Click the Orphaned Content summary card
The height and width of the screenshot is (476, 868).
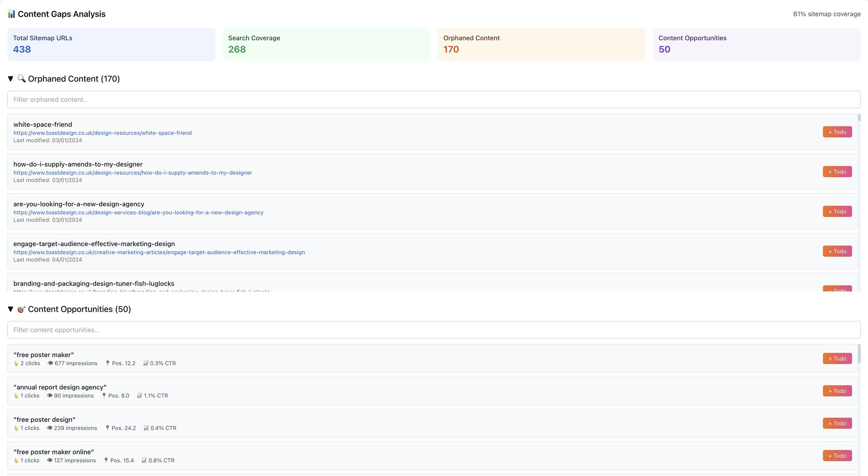(541, 44)
